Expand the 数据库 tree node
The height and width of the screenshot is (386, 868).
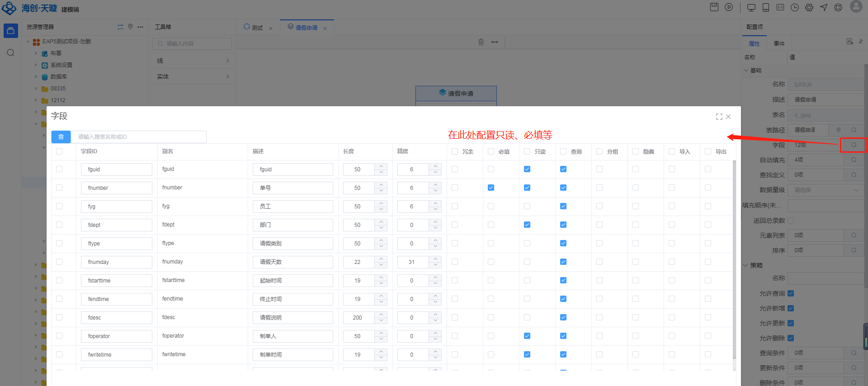point(36,77)
